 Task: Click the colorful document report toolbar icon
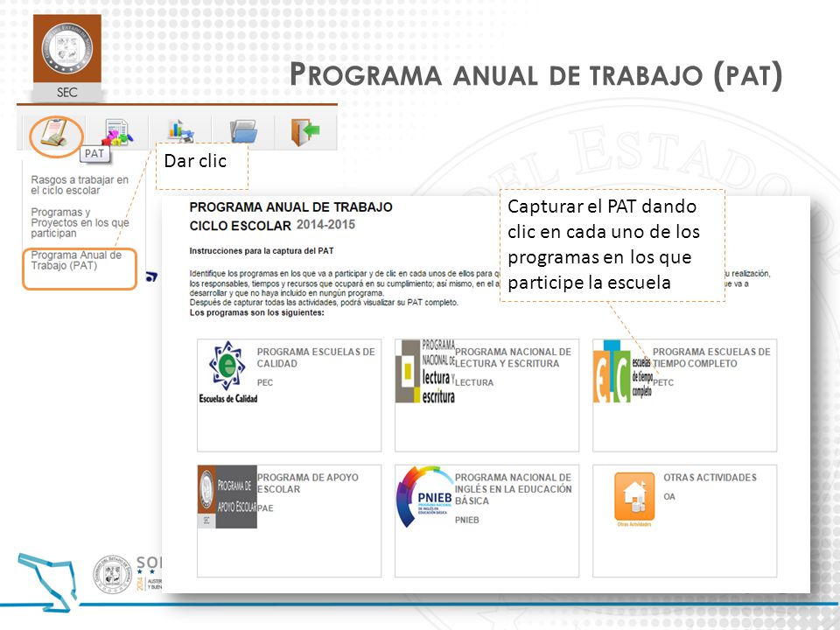click(116, 132)
